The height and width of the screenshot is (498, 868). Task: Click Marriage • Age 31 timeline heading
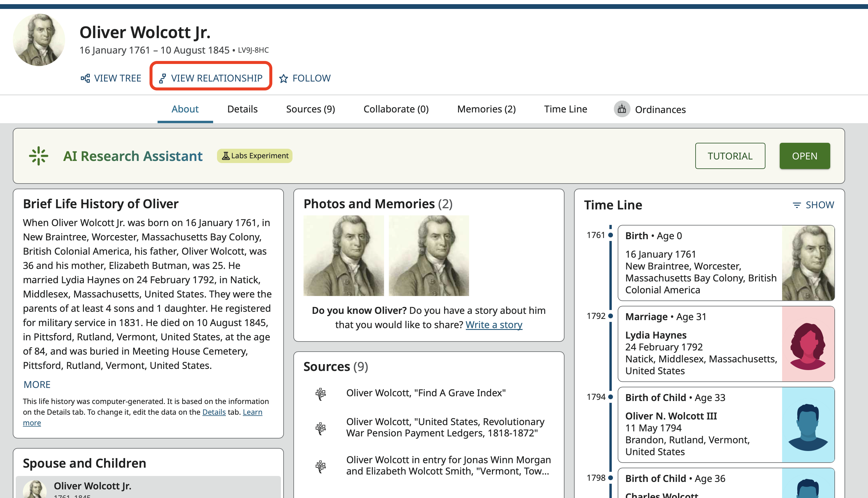(666, 317)
